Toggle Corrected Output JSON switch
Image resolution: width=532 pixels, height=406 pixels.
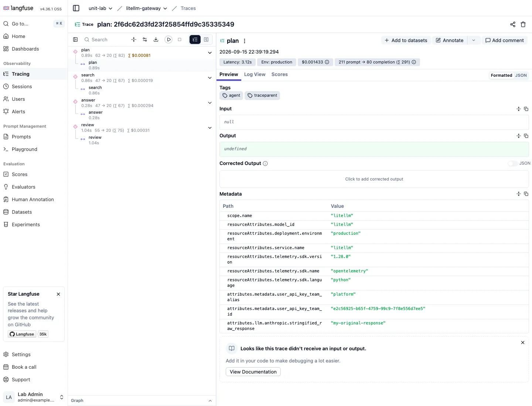512,164
